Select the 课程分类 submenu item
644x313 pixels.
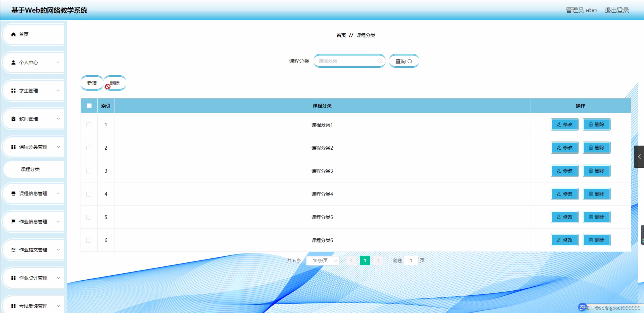[30, 169]
